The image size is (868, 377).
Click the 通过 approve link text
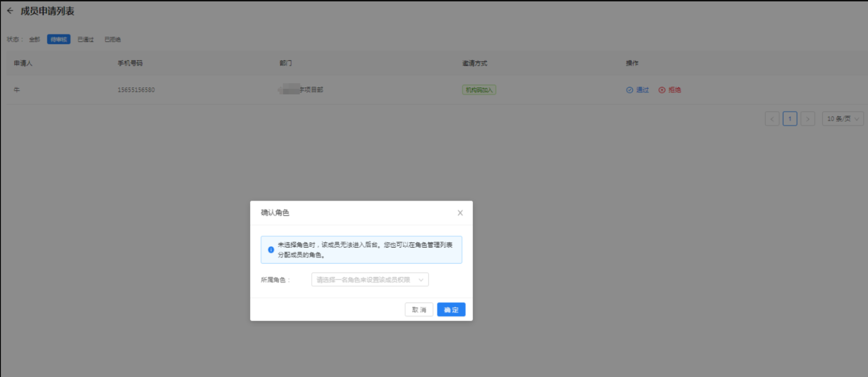click(642, 90)
